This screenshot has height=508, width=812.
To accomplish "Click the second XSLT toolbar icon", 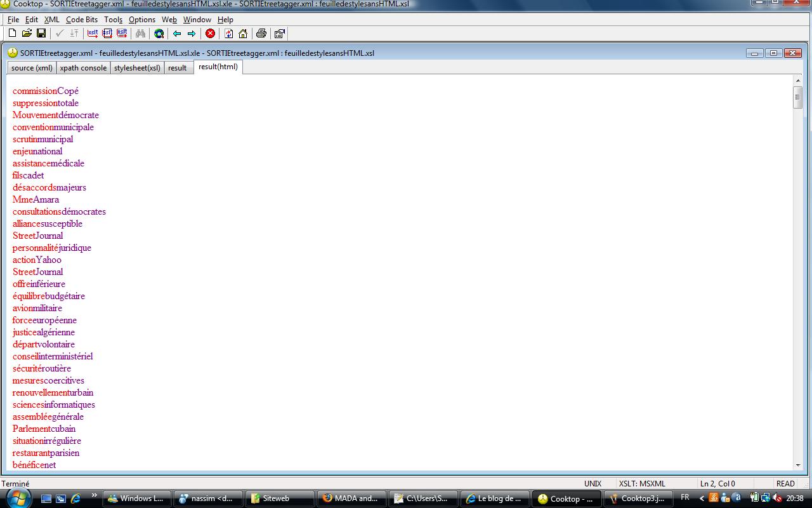I will 107,33.
